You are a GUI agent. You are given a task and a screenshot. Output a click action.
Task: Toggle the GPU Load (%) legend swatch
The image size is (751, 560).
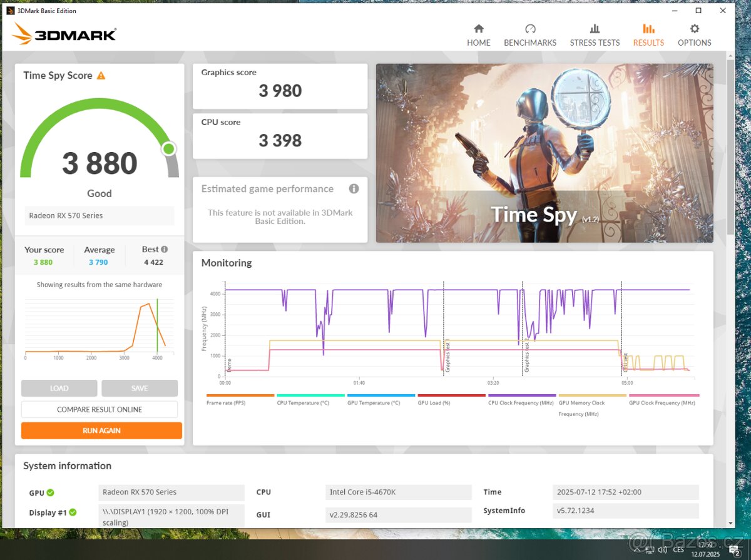[452, 395]
